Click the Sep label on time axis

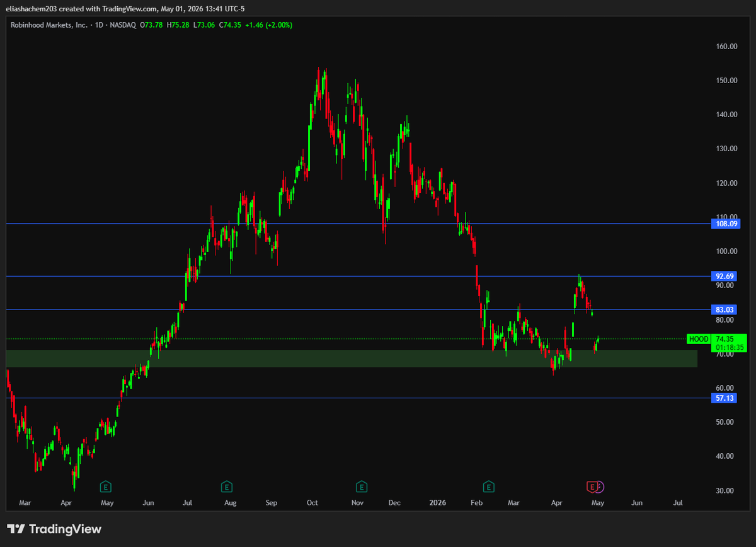(271, 503)
